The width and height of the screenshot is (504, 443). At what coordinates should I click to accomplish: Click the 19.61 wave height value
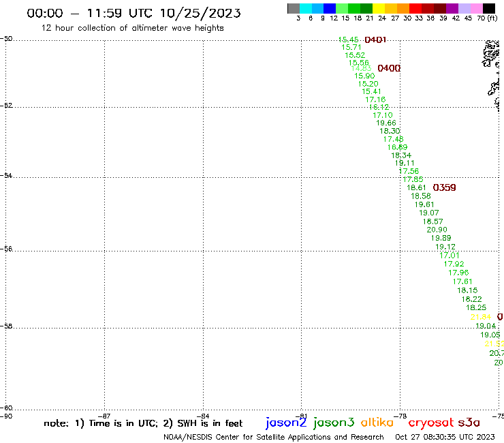[x=424, y=204]
